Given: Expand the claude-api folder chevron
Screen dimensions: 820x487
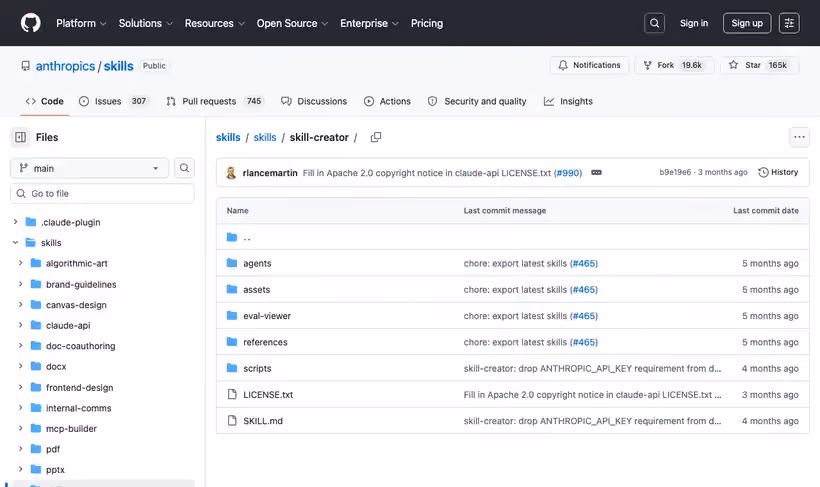Looking at the screenshot, I should coord(20,325).
